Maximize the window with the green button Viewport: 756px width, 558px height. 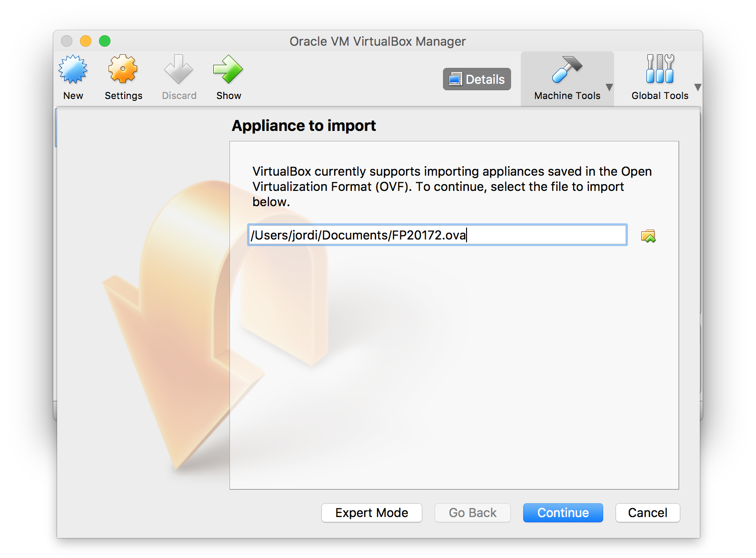[105, 41]
